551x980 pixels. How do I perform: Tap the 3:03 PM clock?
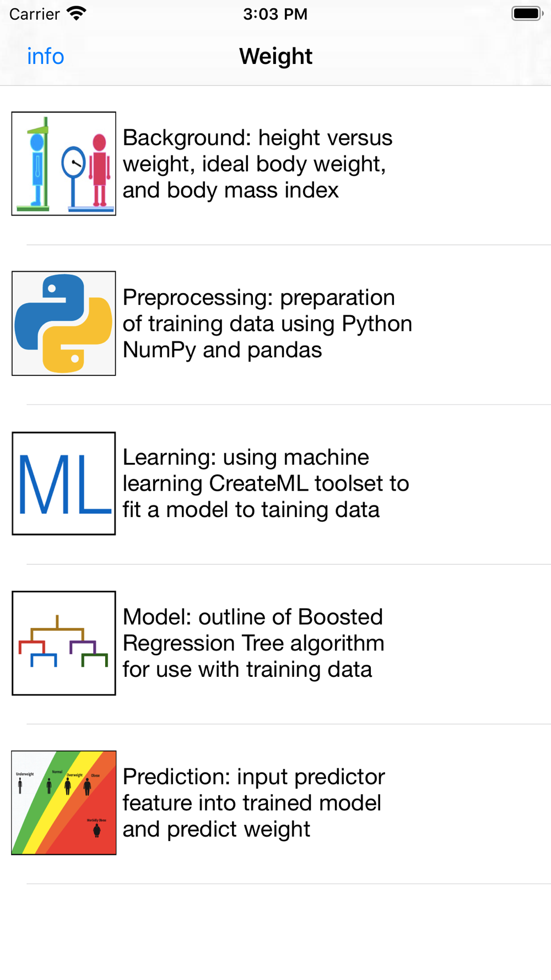275,14
